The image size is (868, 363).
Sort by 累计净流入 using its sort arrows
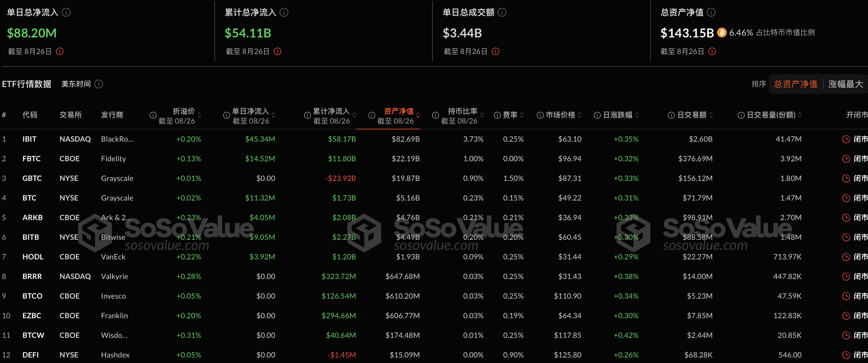(x=354, y=115)
